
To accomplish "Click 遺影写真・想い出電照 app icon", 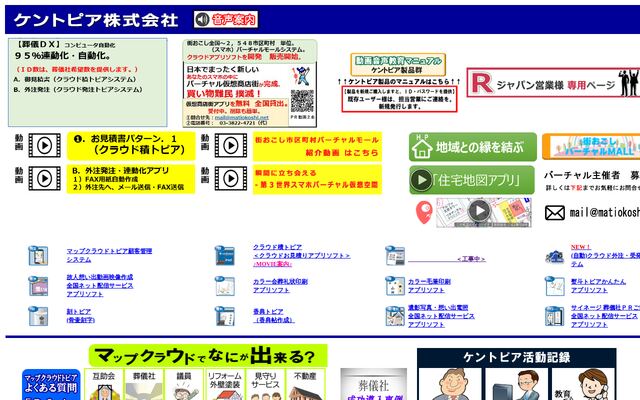I will click(x=395, y=316).
